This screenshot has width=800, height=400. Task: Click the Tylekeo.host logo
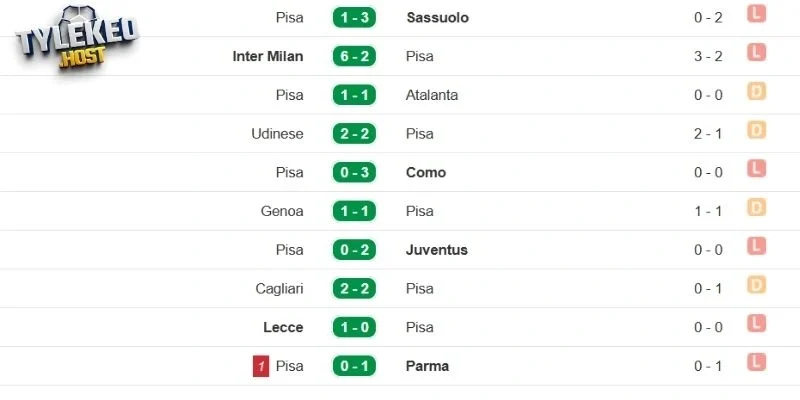click(77, 41)
